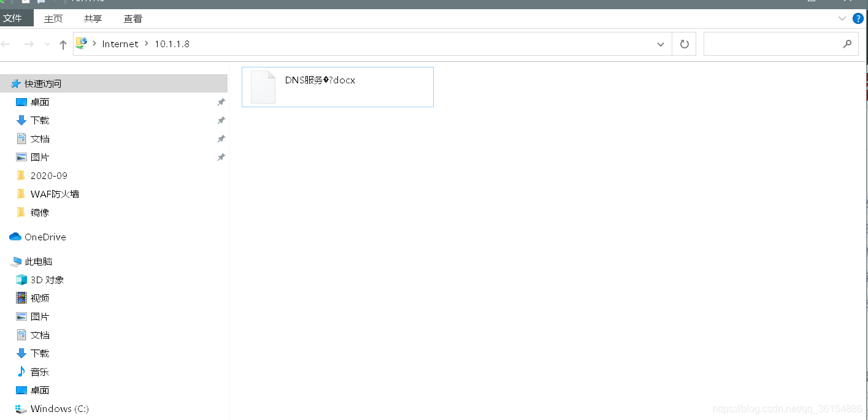Click the back navigation arrow
This screenshot has height=420, width=868.
coord(6,44)
